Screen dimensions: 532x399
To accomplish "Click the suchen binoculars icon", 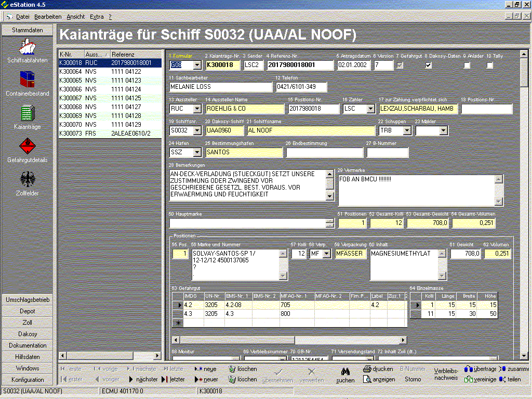I will 345,371.
